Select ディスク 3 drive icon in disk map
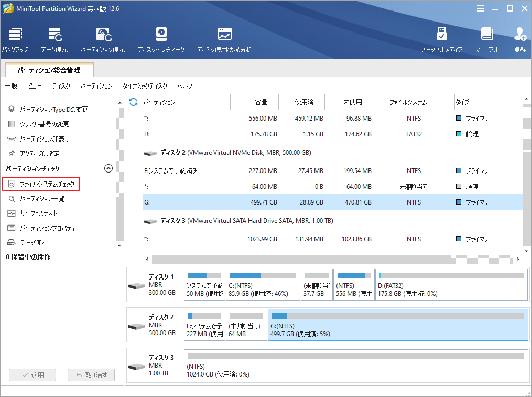The width and height of the screenshot is (532, 397). pos(137,367)
